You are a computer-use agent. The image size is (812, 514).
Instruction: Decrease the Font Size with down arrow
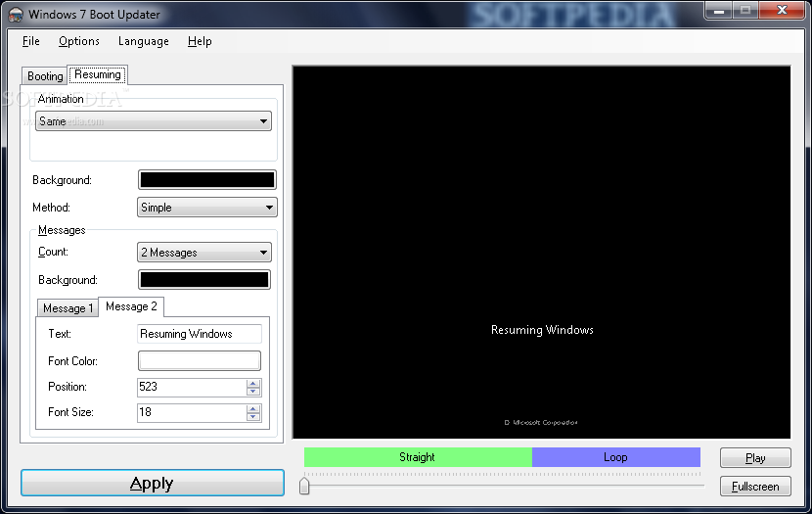click(x=253, y=417)
